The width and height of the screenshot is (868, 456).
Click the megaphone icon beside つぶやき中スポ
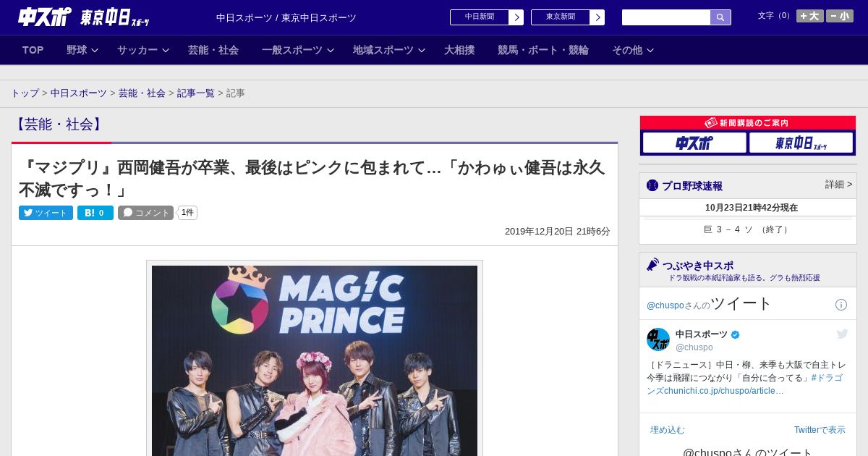tap(653, 265)
